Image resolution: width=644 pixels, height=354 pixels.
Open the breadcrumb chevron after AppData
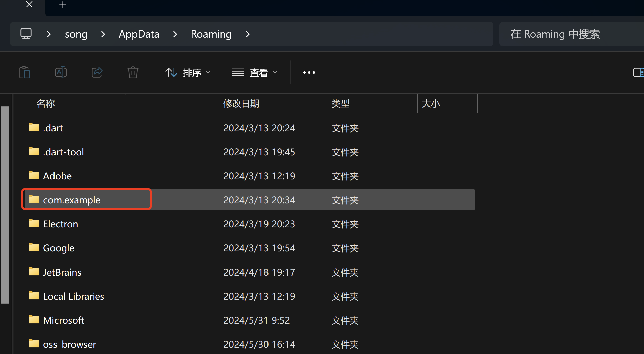(x=175, y=34)
